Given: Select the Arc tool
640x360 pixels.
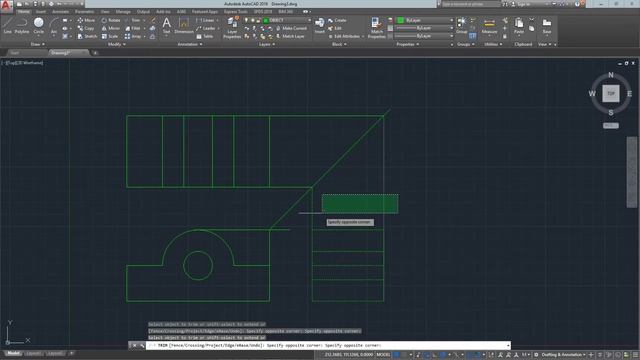Looking at the screenshot, I should [53, 26].
